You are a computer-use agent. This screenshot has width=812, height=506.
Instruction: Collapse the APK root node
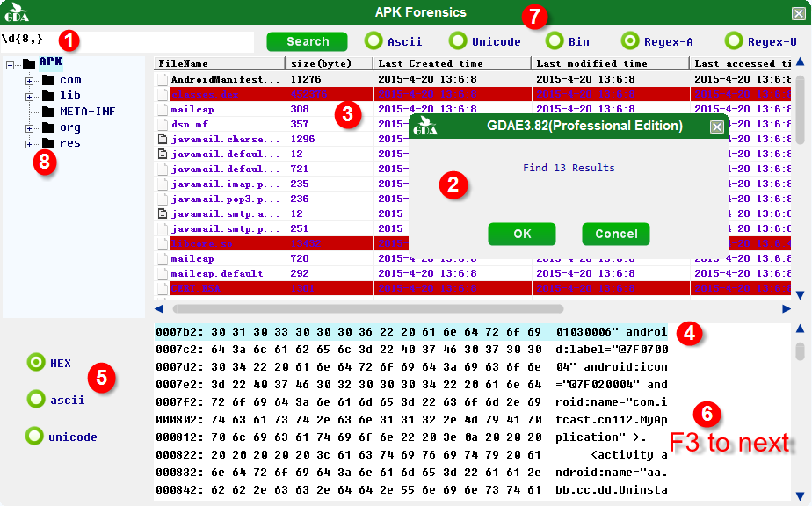[11, 64]
